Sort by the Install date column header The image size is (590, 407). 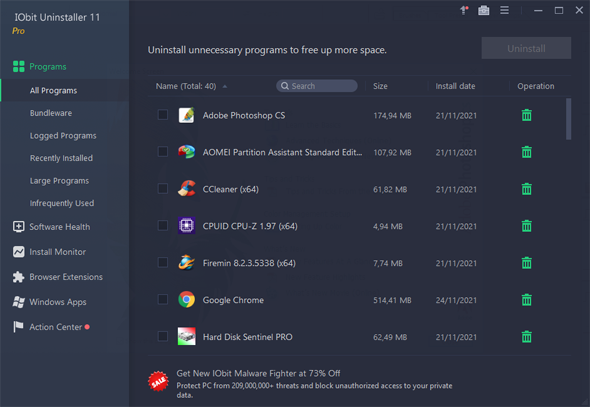455,86
